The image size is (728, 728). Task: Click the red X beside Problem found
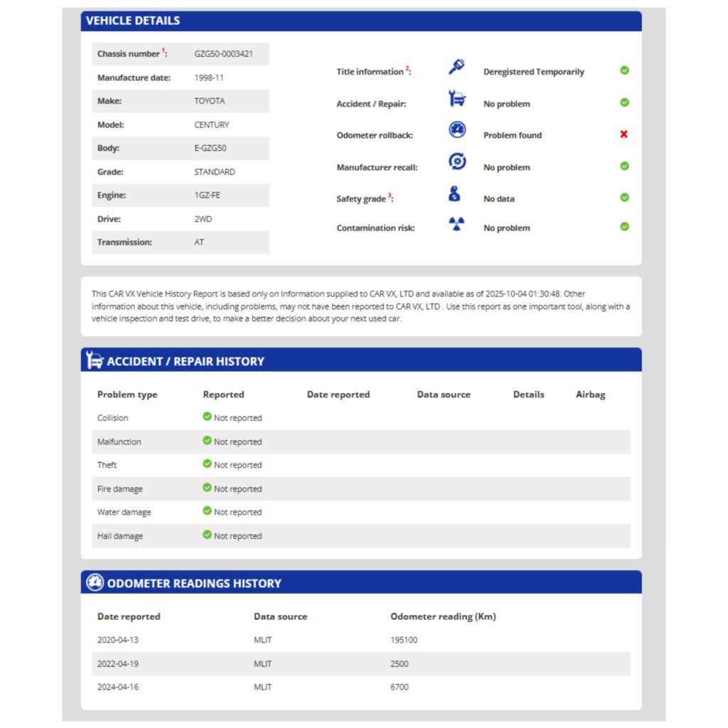(x=624, y=134)
